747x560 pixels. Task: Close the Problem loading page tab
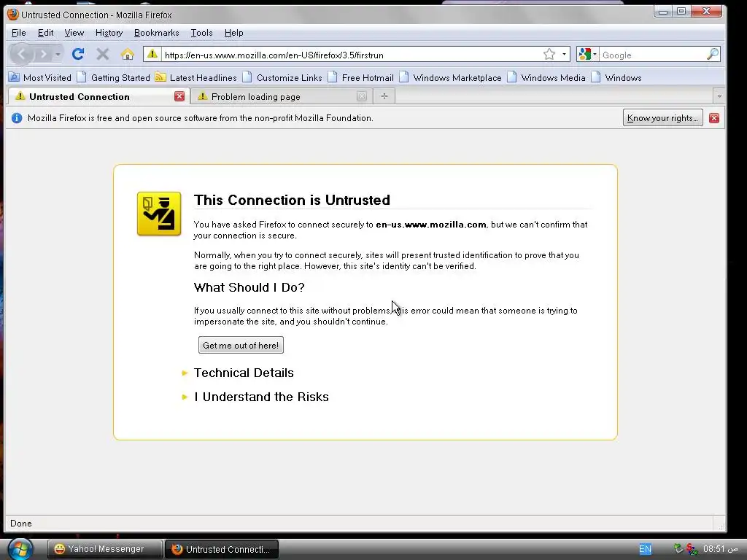click(x=362, y=97)
